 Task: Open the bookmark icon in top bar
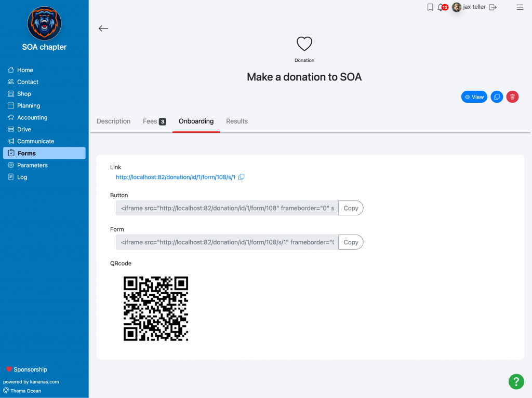pos(430,7)
